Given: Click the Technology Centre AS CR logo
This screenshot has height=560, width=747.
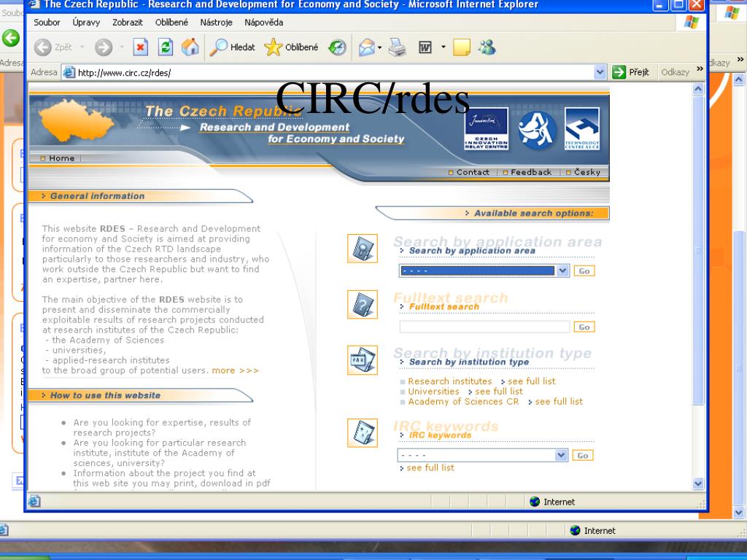Looking at the screenshot, I should pos(581,128).
